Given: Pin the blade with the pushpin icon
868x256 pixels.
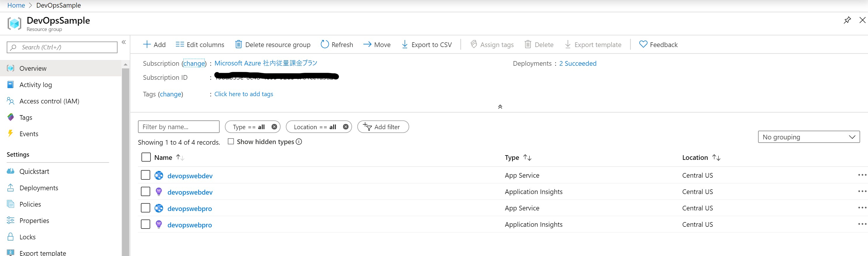Looking at the screenshot, I should 847,20.
